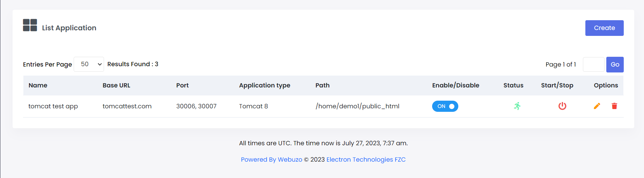Viewport: 644px width, 178px height.
Task: Click the Path column header
Action: click(x=323, y=85)
